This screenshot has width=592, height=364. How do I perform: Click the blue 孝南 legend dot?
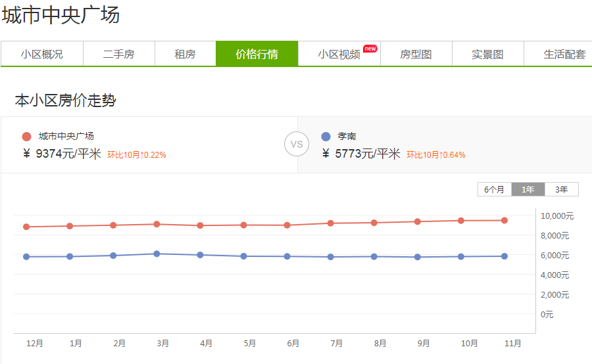326,137
